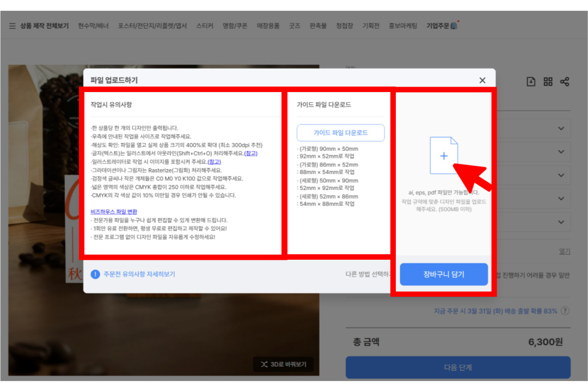The image size is (588, 392).
Task: Go to the 명함/쿠폰 category
Action: tap(235, 26)
